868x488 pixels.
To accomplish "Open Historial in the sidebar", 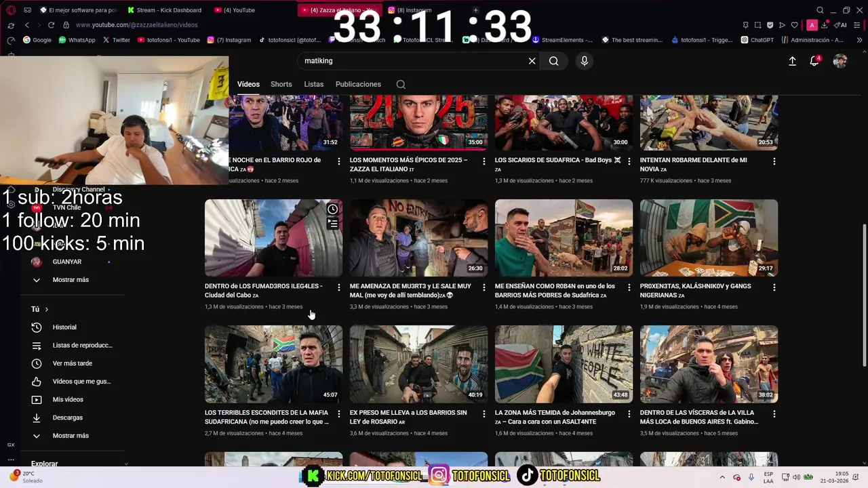I will (x=64, y=327).
